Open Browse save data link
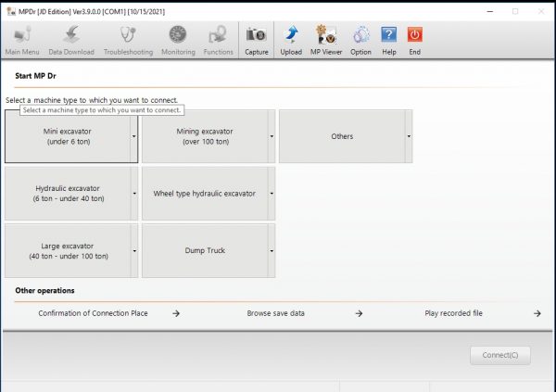This screenshot has width=556, height=392. pyautogui.click(x=275, y=313)
